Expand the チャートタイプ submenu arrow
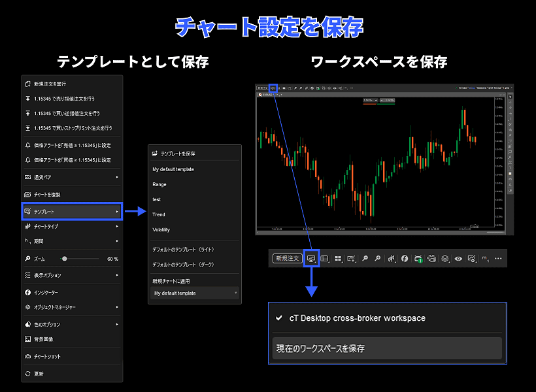This screenshot has height=392, width=536. tap(117, 226)
